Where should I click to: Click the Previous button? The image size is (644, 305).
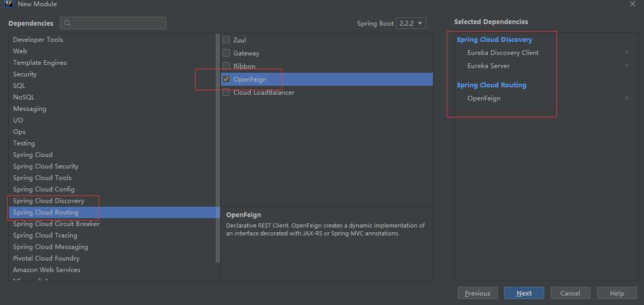[477, 293]
